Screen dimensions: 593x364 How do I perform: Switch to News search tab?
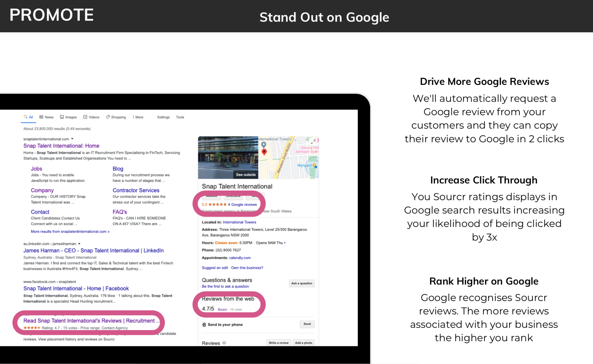click(47, 117)
